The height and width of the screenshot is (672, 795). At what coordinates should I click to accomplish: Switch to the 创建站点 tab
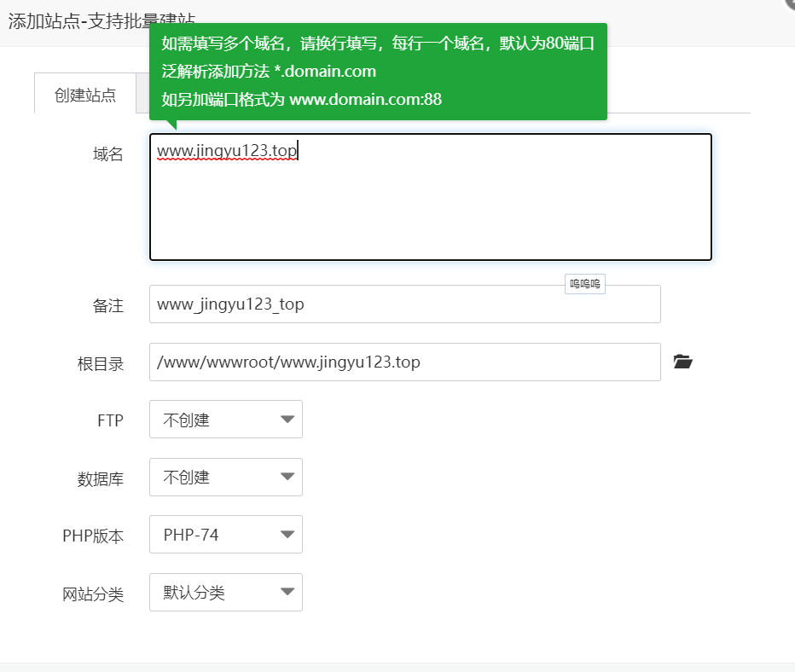tap(84, 94)
